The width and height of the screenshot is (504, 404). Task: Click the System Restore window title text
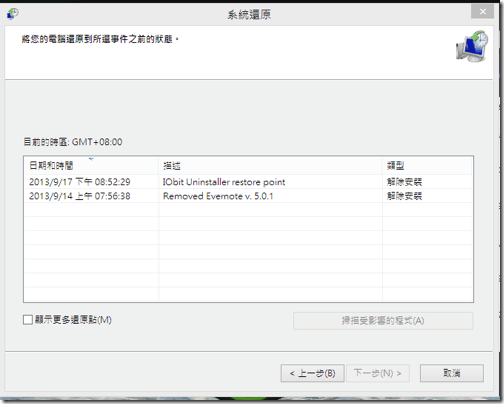pyautogui.click(x=249, y=15)
